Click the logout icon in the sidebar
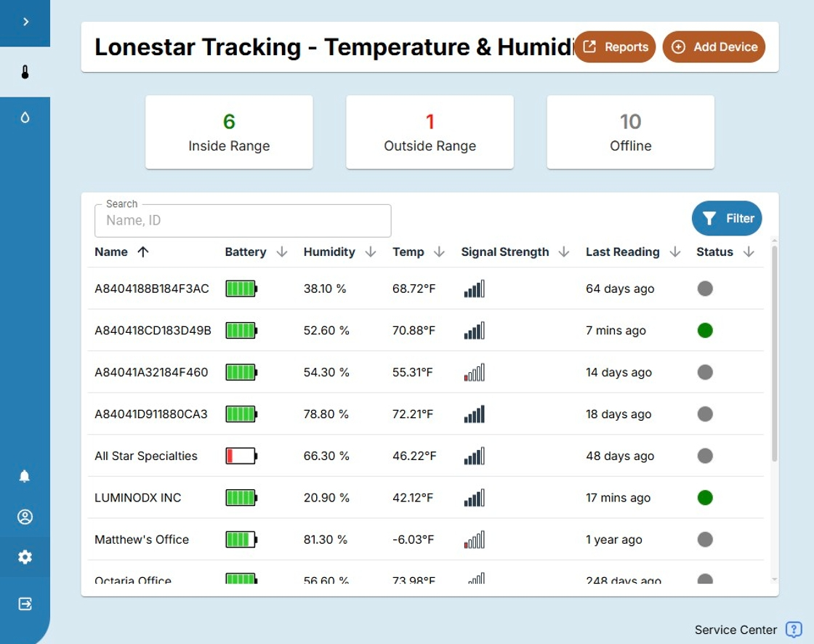The image size is (814, 644). [x=25, y=603]
